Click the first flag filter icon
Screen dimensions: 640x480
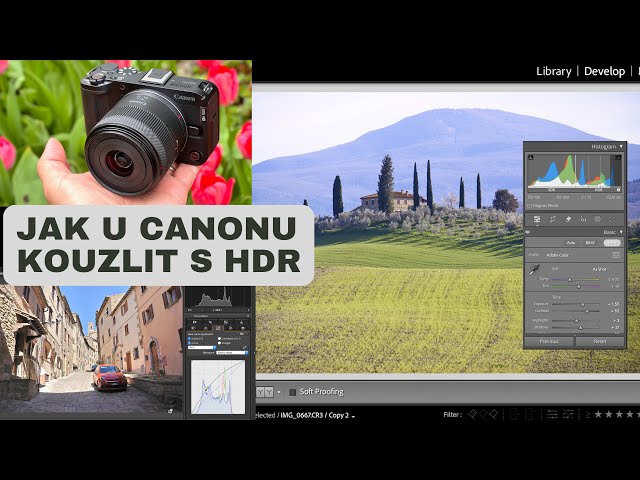click(472, 415)
